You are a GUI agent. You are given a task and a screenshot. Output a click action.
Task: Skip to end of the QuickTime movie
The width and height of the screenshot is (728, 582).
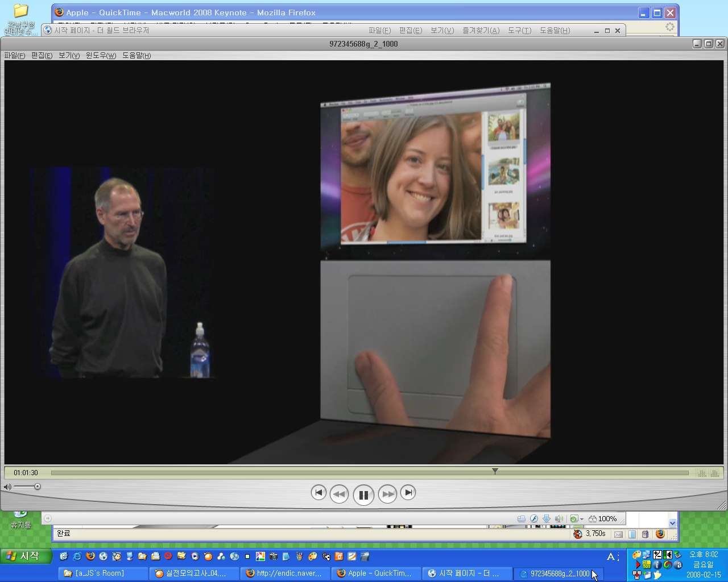coord(408,492)
